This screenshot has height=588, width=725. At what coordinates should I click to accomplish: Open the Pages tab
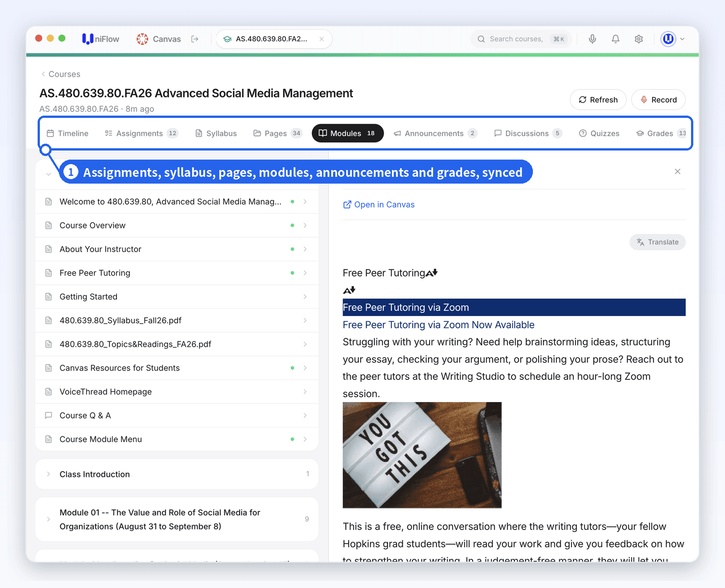(277, 133)
